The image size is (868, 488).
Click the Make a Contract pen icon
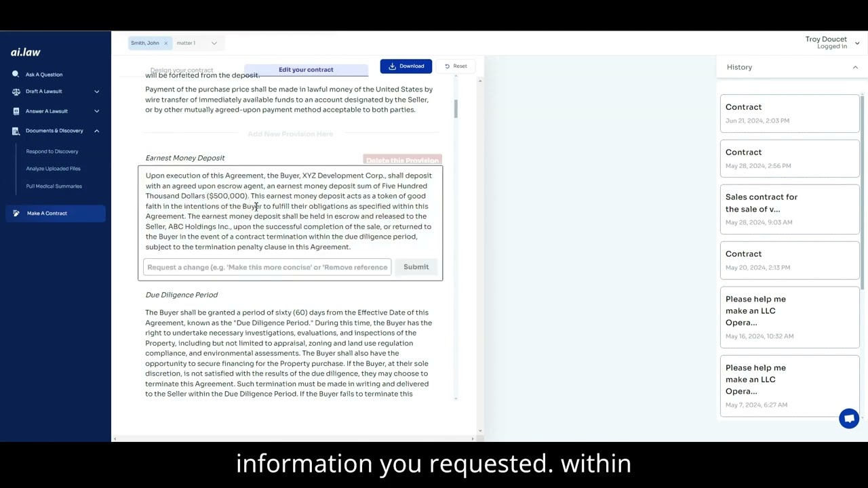tap(16, 213)
